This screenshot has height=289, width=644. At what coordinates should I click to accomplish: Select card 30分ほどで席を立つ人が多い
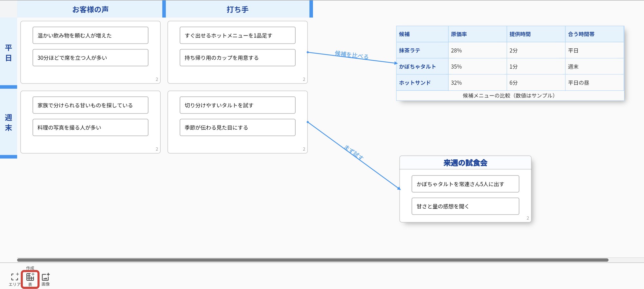90,57
